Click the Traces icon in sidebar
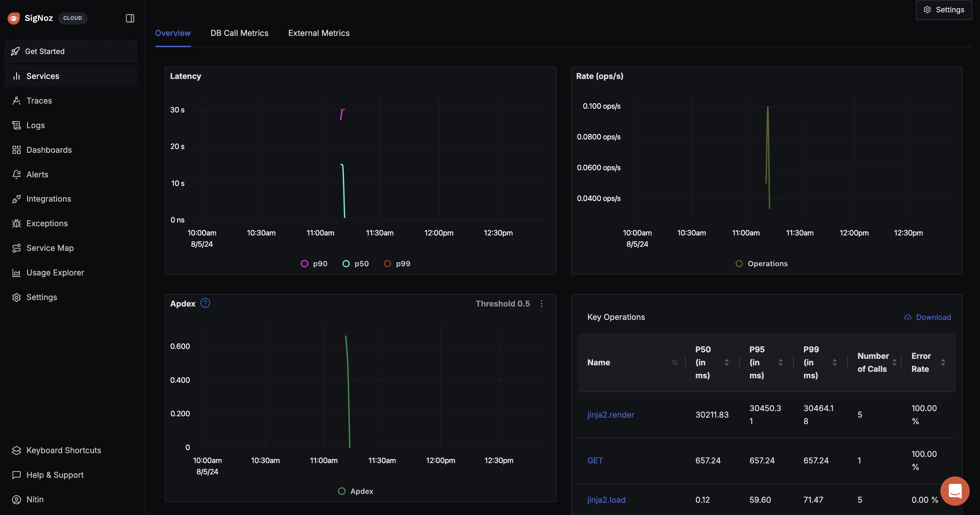 16,100
